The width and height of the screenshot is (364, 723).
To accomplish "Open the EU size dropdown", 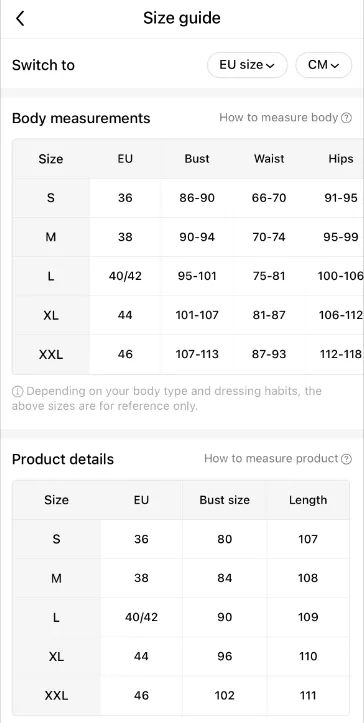I will 247,65.
